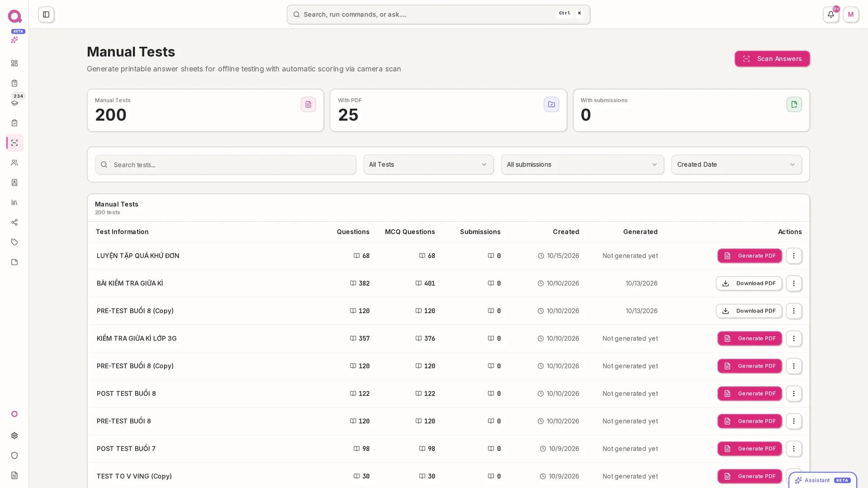Click the Scan Answers button

coord(772,59)
